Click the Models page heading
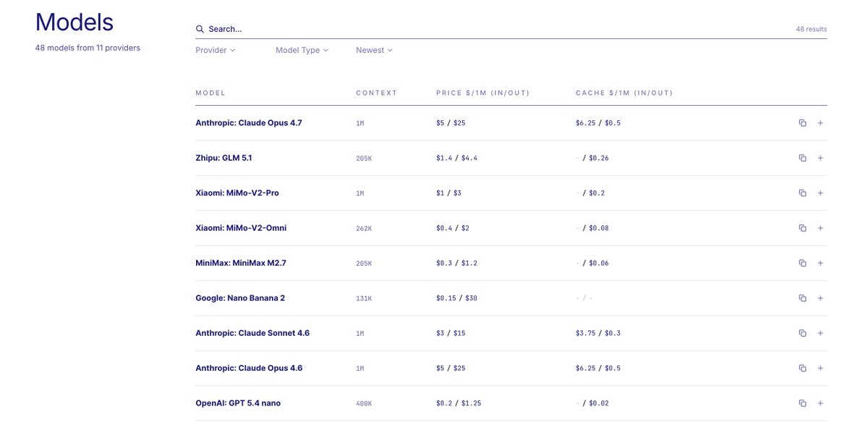This screenshot has width=868, height=425. pos(75,22)
